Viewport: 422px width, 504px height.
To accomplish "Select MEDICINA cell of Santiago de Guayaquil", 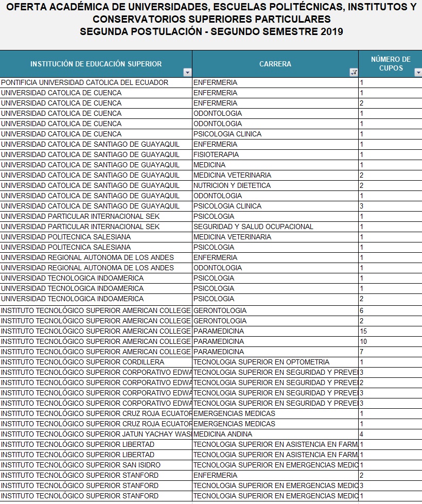I will (275, 165).
